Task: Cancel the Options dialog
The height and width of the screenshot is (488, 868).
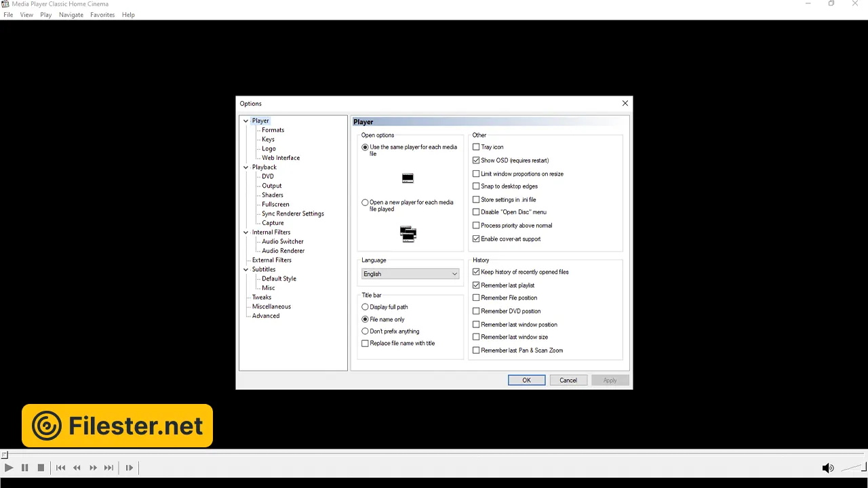Action: pos(568,380)
